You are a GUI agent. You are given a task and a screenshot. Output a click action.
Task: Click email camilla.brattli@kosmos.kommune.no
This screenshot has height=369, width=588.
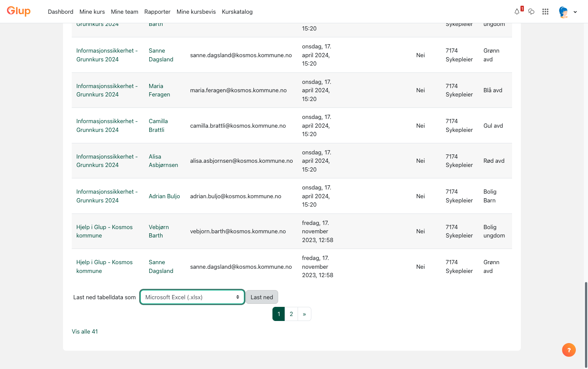238,126
